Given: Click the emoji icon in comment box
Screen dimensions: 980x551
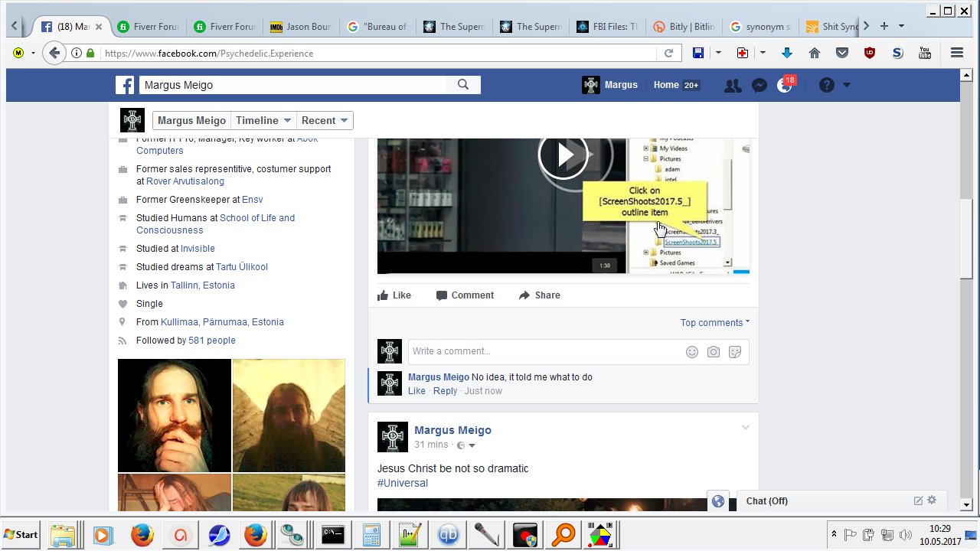Looking at the screenshot, I should pos(692,352).
